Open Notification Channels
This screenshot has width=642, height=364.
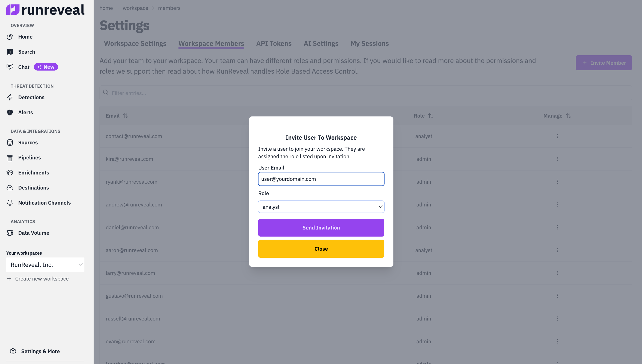pos(44,203)
